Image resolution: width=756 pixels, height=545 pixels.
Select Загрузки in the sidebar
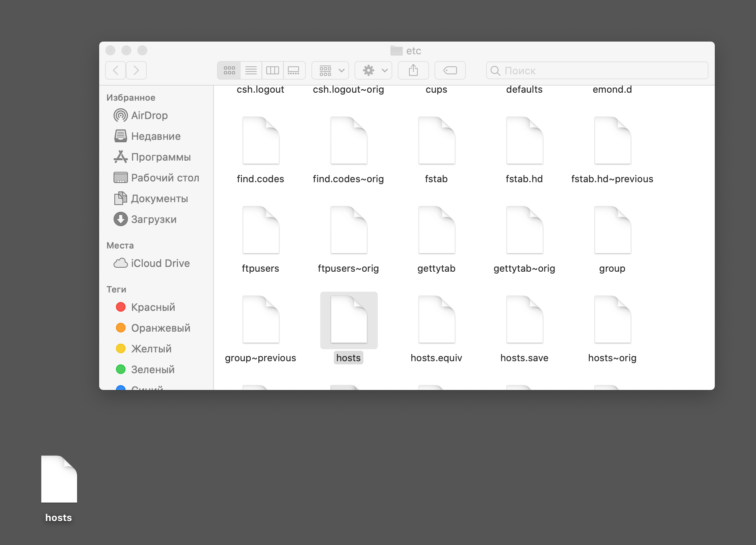click(154, 219)
